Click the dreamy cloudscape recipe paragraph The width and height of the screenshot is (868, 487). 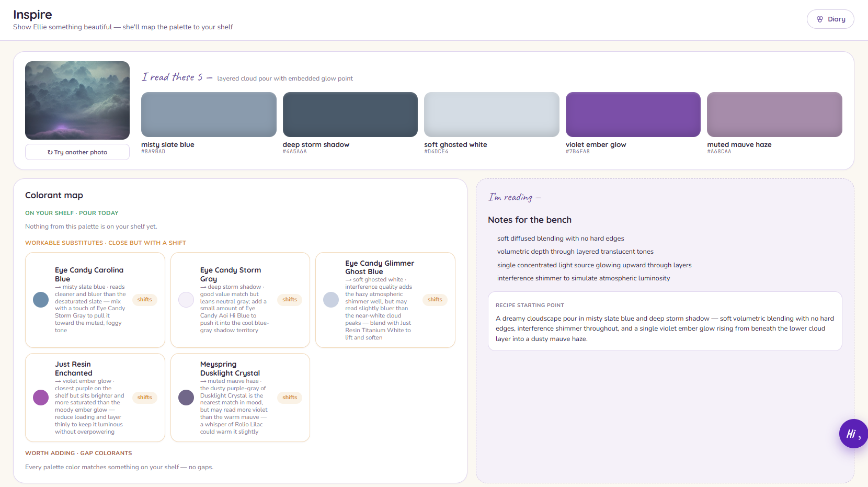(x=665, y=329)
